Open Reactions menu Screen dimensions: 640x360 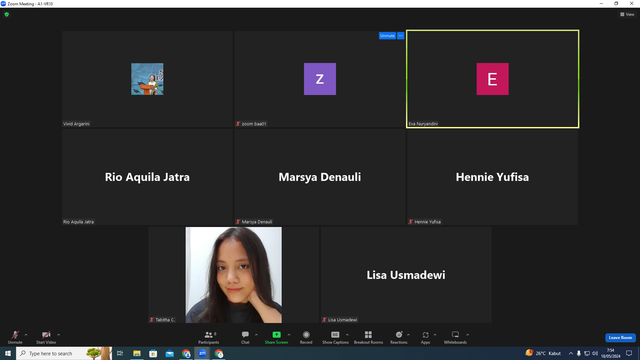point(399,338)
